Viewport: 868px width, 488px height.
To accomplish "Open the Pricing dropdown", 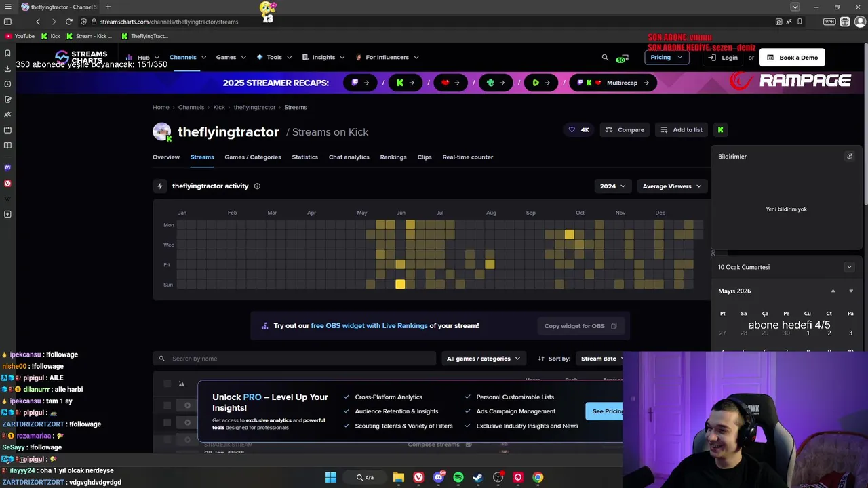I will point(666,57).
